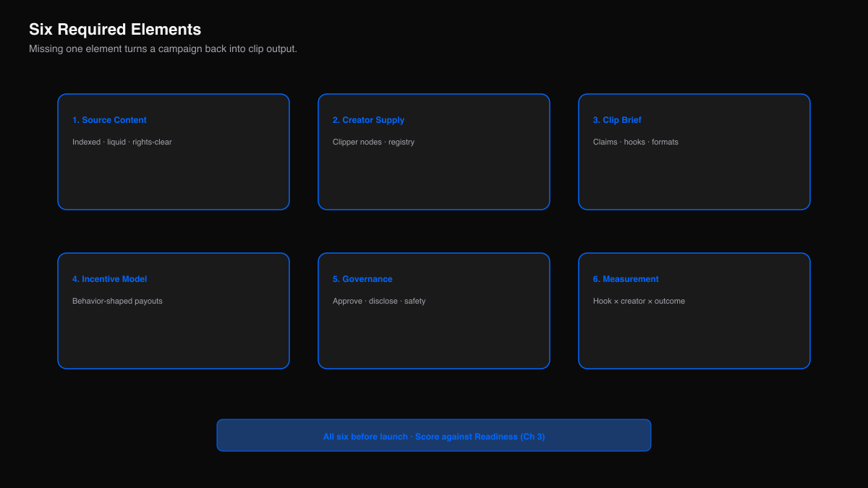Image resolution: width=868 pixels, height=488 pixels.
Task: Click the '4. Incentive Model' heading
Action: coord(109,279)
